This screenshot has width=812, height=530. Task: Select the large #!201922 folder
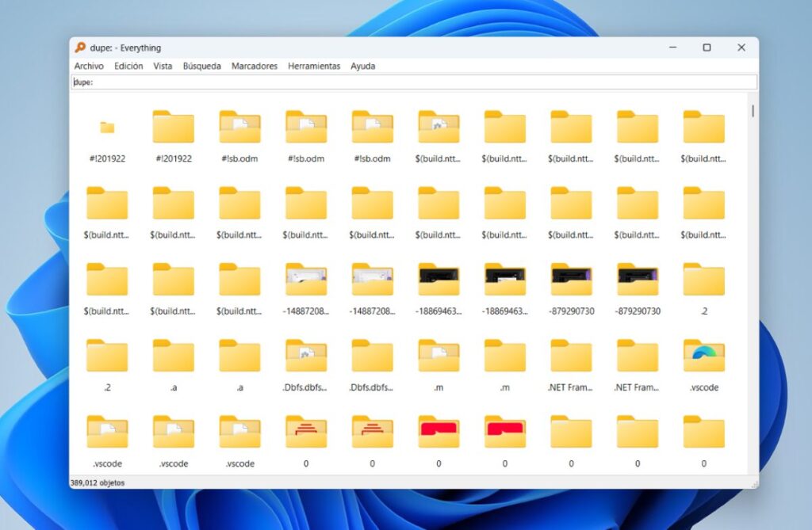174,127
